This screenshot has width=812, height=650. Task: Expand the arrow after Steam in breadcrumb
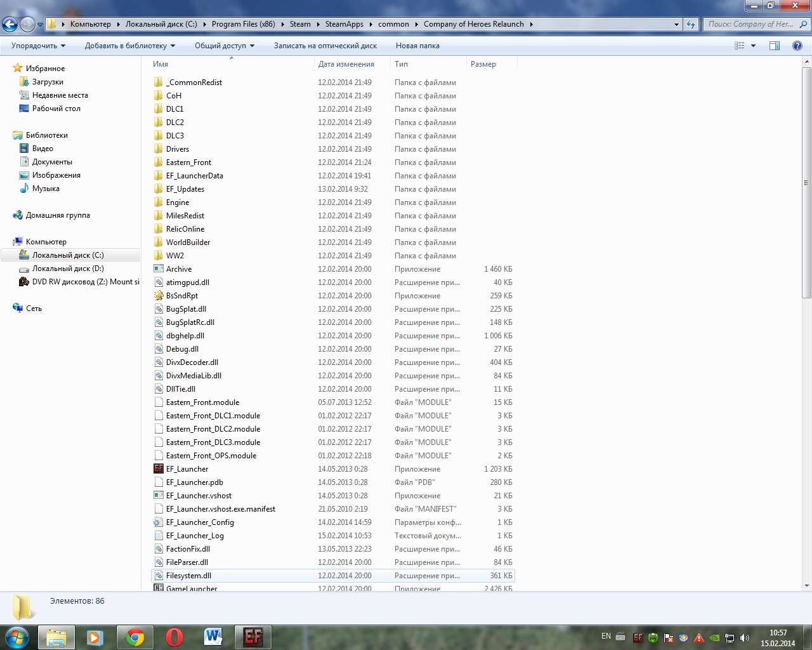318,24
